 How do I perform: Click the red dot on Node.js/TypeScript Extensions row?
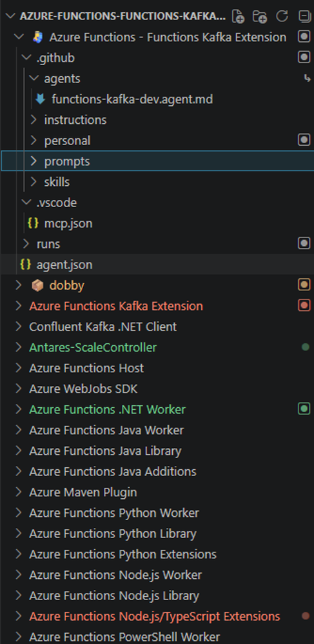point(306,615)
